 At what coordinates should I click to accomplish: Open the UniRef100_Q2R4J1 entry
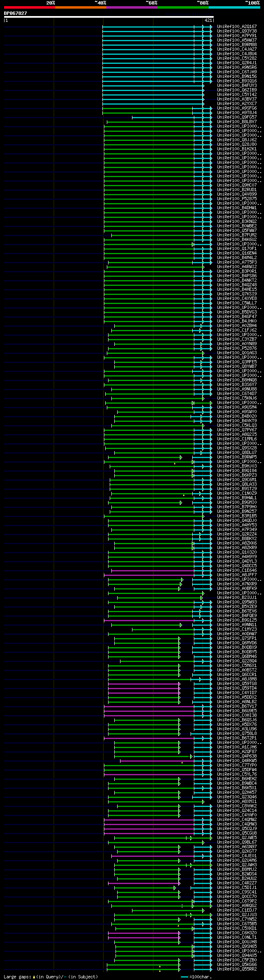pyautogui.click(x=237, y=63)
